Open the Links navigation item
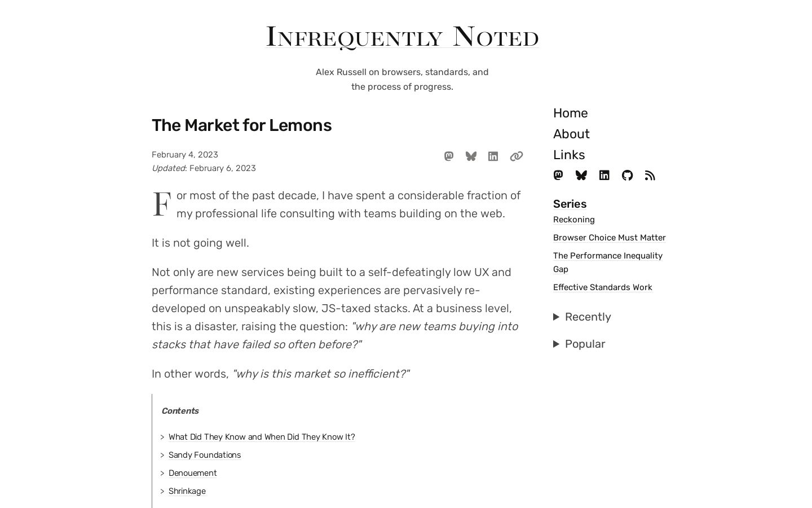Image resolution: width=812 pixels, height=508 pixels. point(569,155)
